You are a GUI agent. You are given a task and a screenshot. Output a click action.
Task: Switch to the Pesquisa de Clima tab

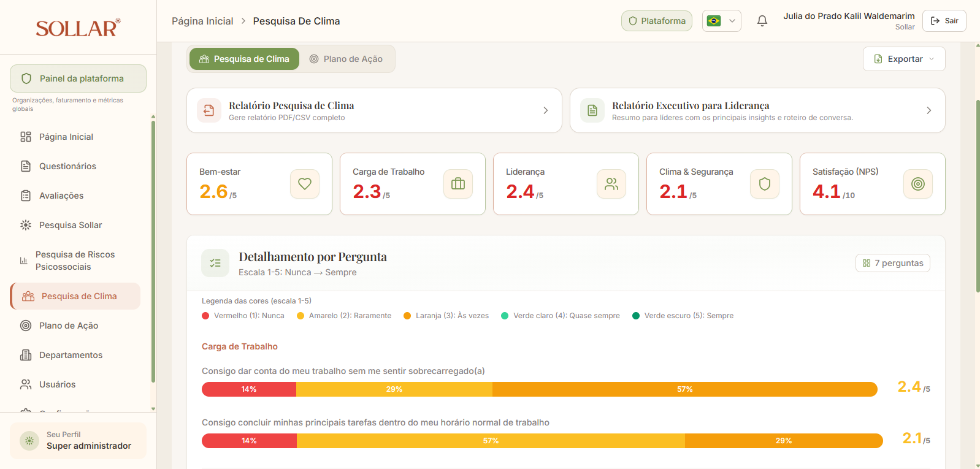pos(244,59)
